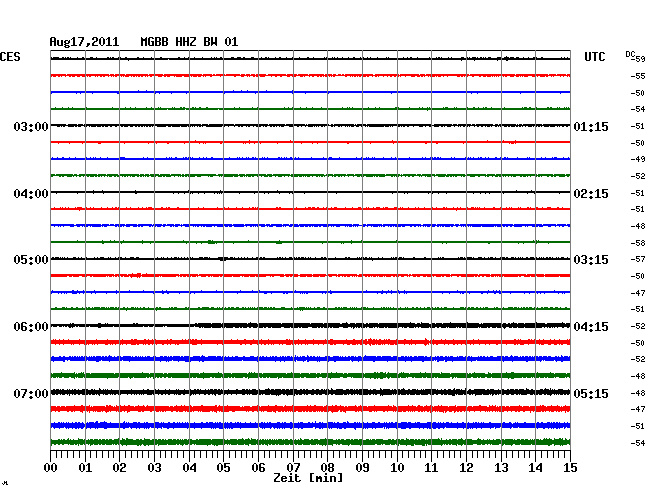This screenshot has height=494, width=650.
Task: Click the date label Aug17,2011
Action: click(84, 42)
